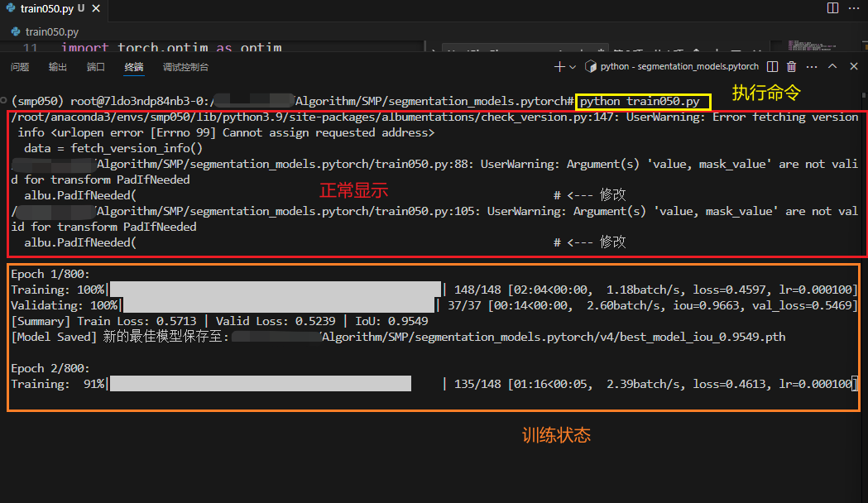Click the Training 91% progress bar
The image size is (868, 503).
coord(260,384)
